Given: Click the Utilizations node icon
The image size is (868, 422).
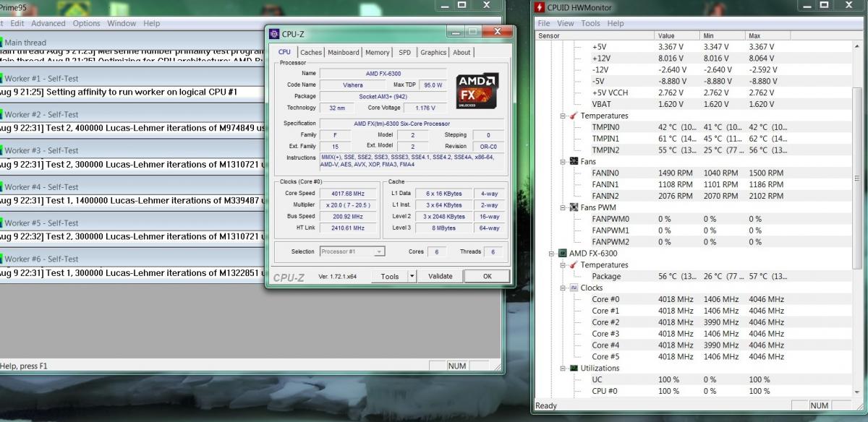Looking at the screenshot, I should (x=574, y=368).
